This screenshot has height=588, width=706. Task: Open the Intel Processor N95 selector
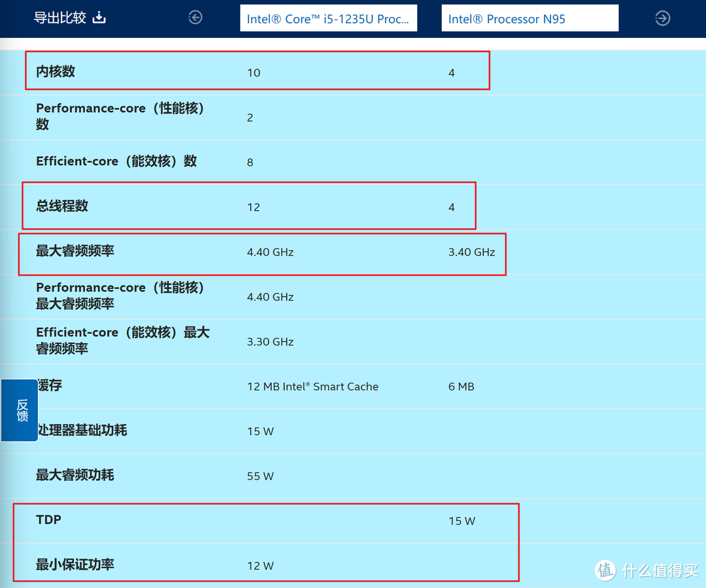click(529, 18)
